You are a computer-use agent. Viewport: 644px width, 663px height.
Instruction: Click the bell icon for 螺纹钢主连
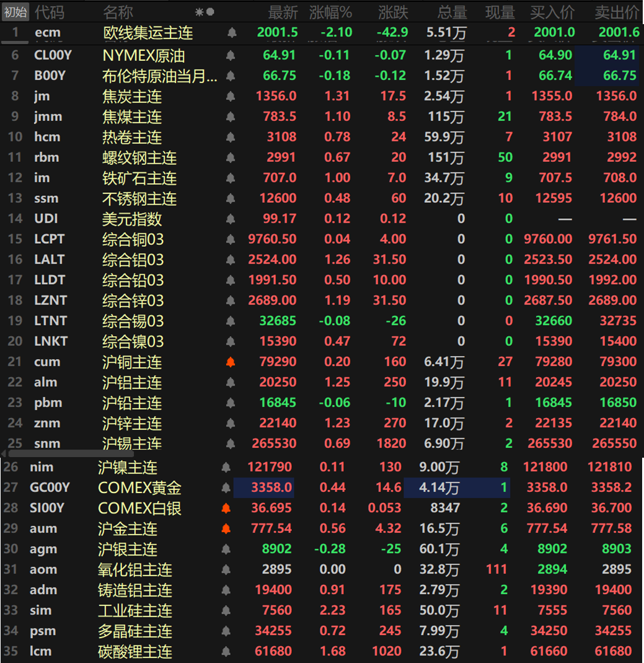coord(231,158)
